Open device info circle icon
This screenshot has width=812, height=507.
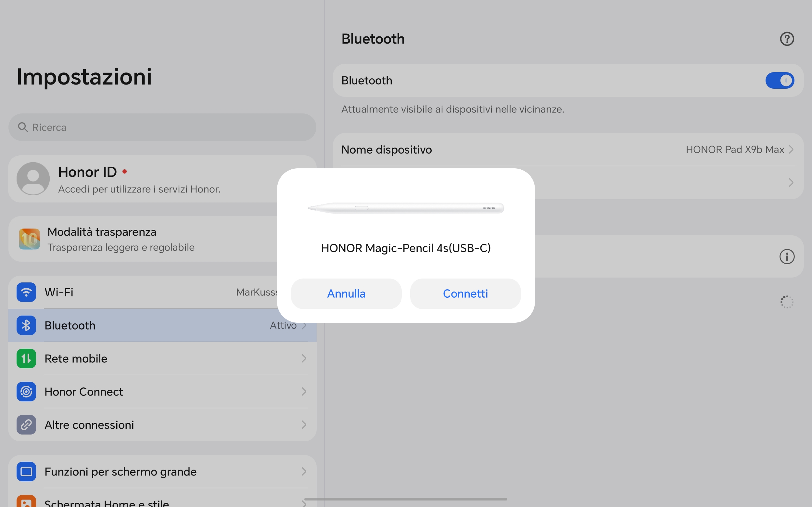787,257
